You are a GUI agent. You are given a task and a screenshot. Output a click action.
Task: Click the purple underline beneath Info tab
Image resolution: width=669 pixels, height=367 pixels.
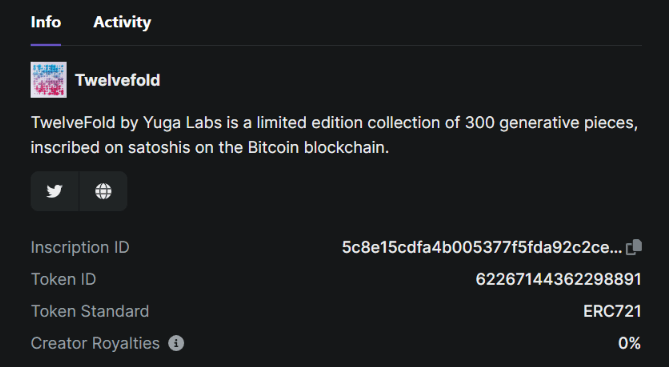pos(46,44)
